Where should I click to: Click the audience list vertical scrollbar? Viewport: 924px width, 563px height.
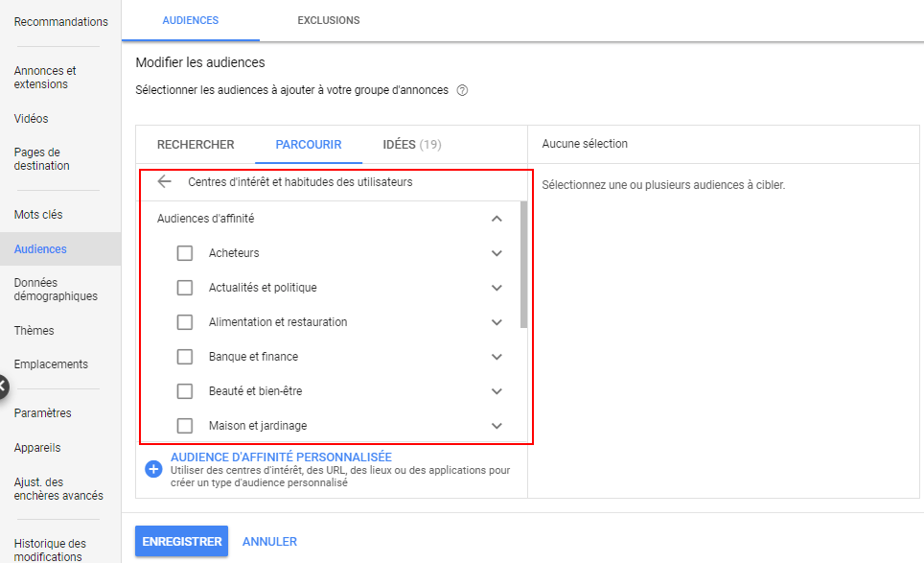tap(523, 265)
